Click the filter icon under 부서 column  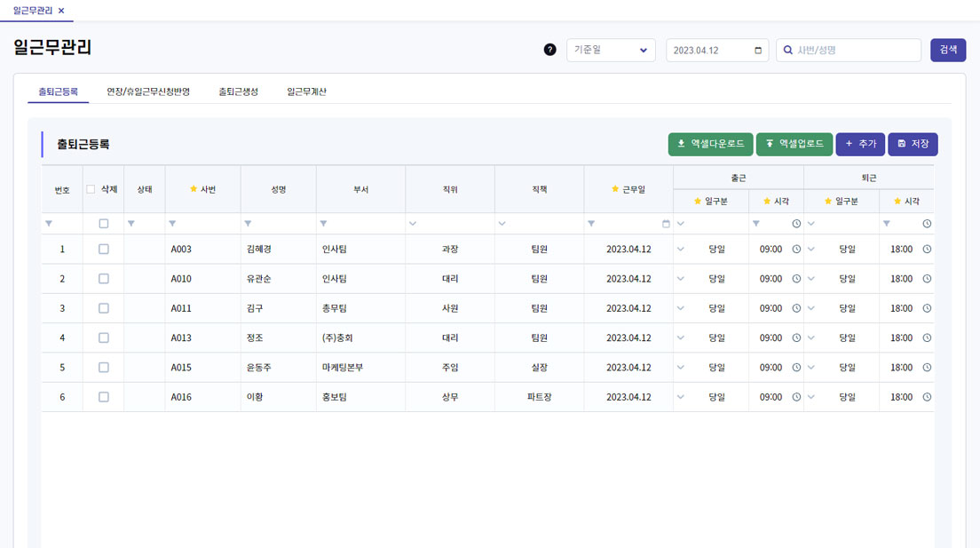pyautogui.click(x=324, y=223)
